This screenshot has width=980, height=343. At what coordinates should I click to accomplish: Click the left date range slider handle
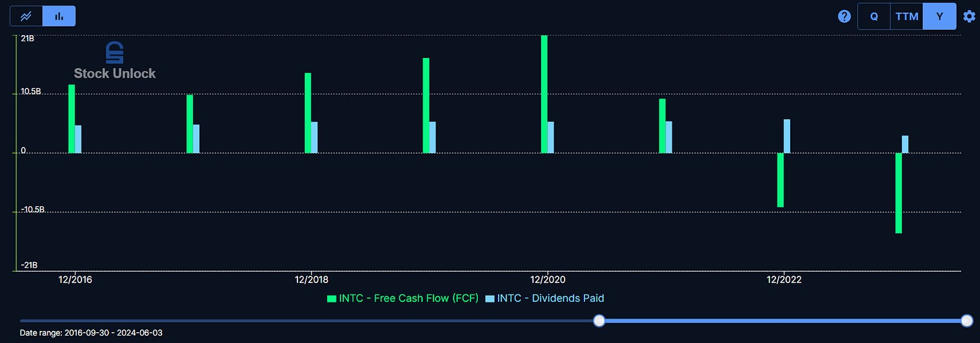[600, 321]
